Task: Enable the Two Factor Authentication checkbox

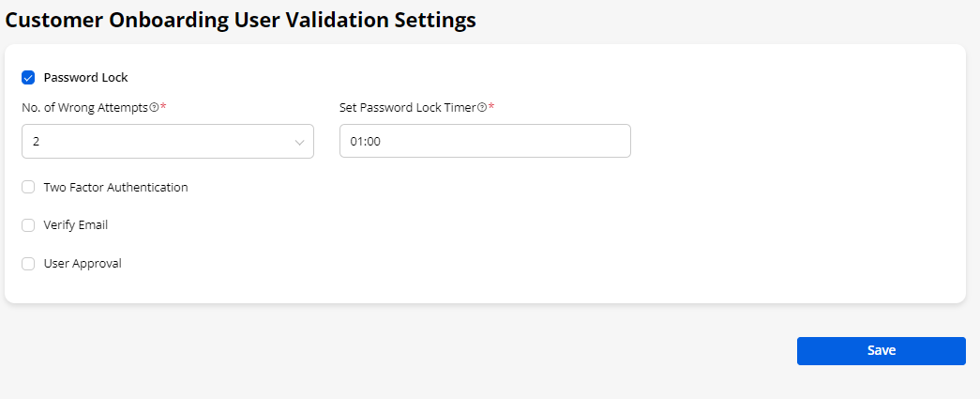Action: 28,188
